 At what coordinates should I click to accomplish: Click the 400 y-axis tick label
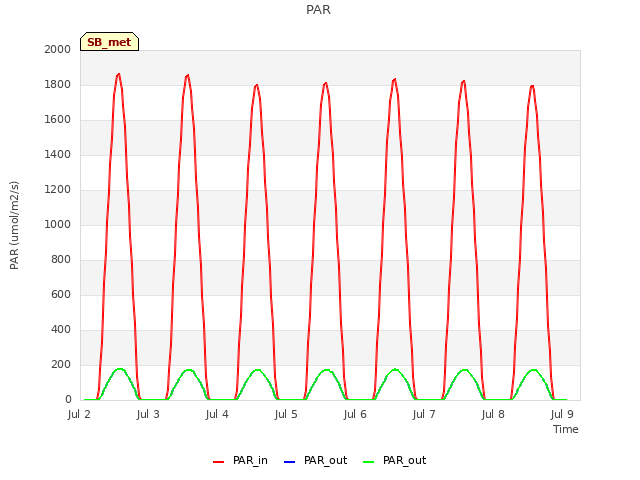click(x=61, y=329)
